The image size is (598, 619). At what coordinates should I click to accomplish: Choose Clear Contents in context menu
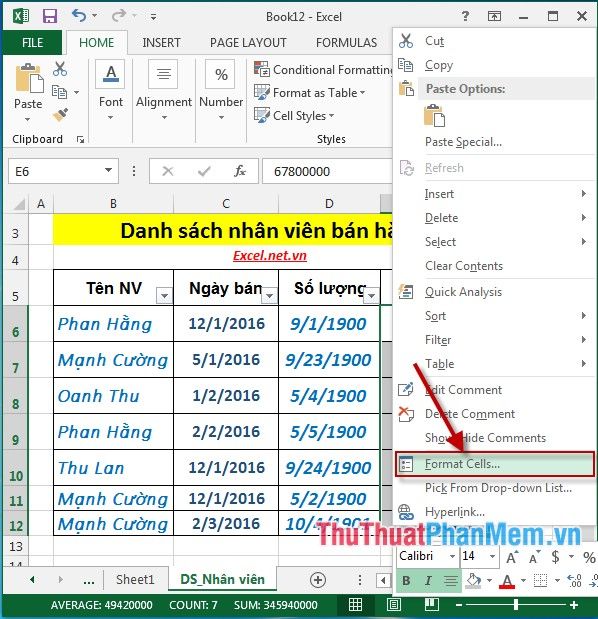[495, 266]
